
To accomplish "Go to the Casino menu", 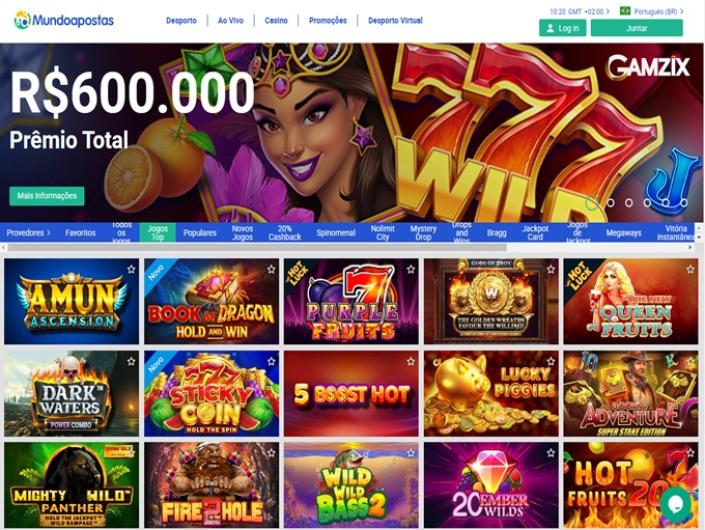I will tap(276, 21).
